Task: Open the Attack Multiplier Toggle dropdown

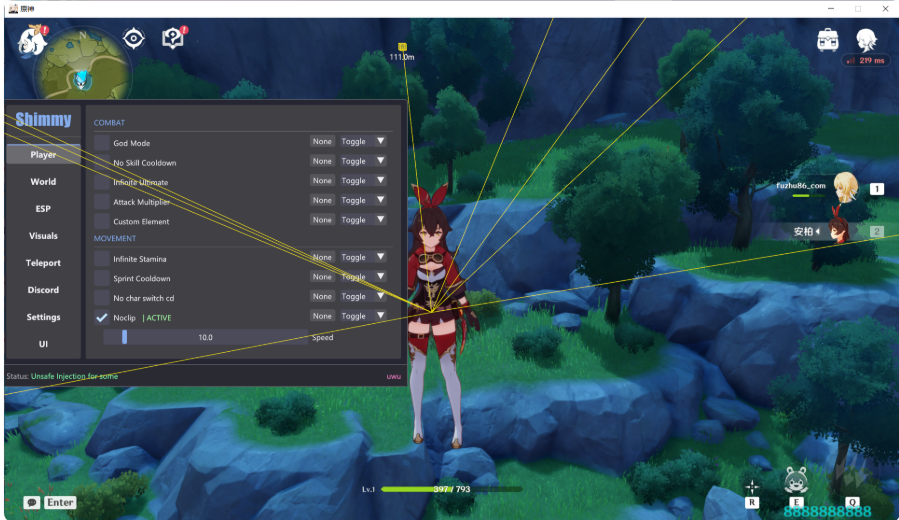Action: (362, 200)
